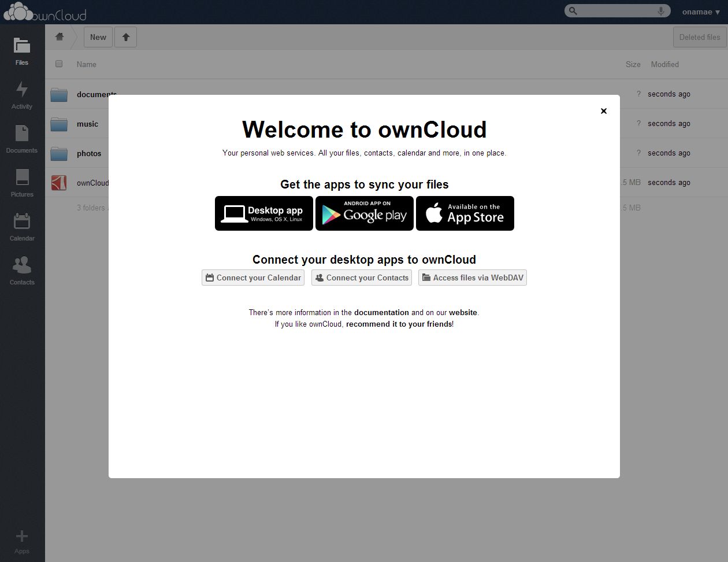Go to the home folder icon
Screen dimensions: 728x562
pos(60,37)
